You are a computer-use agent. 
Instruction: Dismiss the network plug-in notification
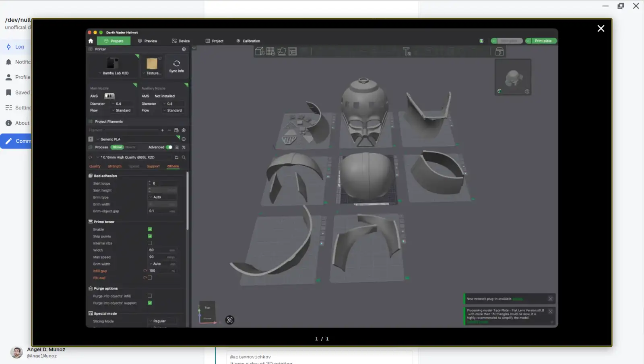pyautogui.click(x=550, y=298)
